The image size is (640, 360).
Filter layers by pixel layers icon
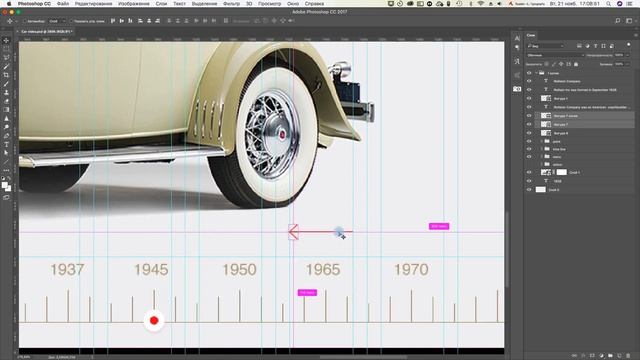(579, 46)
